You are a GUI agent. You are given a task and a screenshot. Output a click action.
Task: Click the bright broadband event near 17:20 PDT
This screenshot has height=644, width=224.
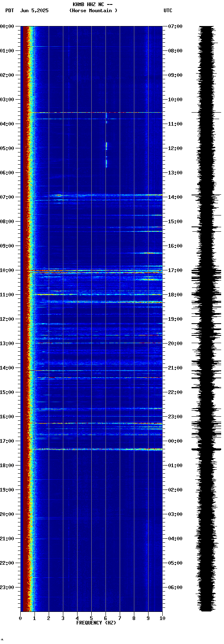[x=98, y=449]
